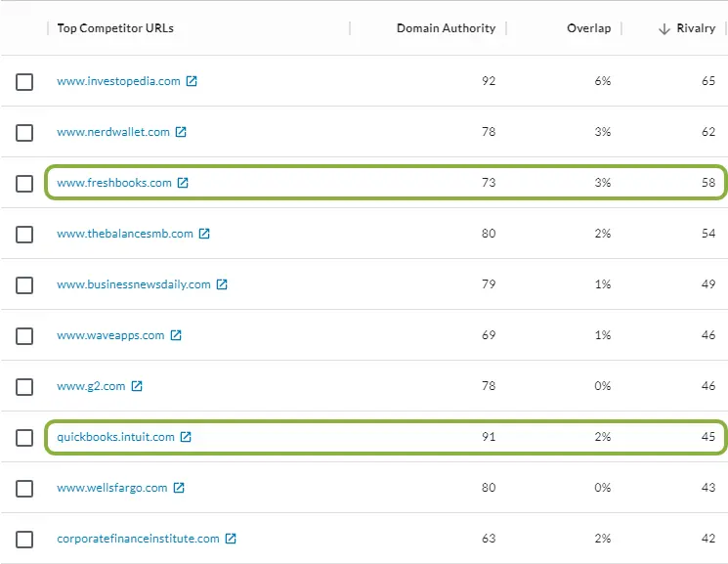This screenshot has width=728, height=564.
Task: Open external link icon for www.freshbooks.com
Action: click(183, 183)
